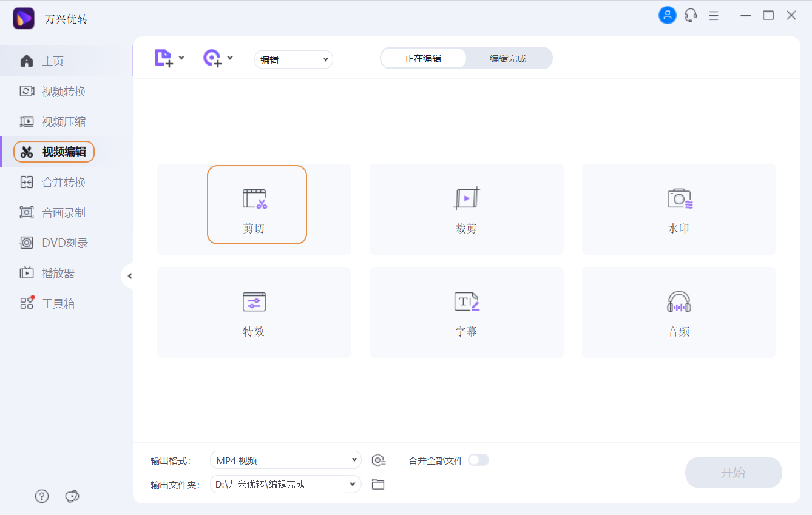This screenshot has height=515, width=812.
Task: Open 视频压缩 in the sidebar
Action: pyautogui.click(x=66, y=122)
